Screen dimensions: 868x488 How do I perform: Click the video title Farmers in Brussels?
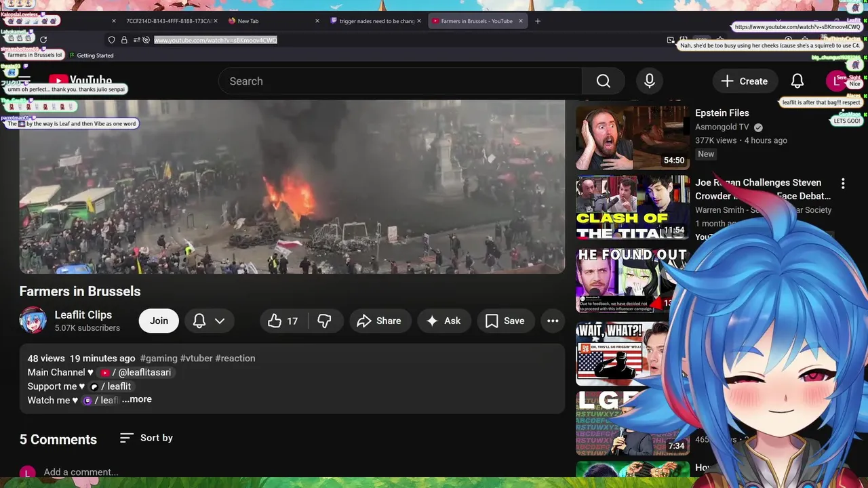pos(80,291)
